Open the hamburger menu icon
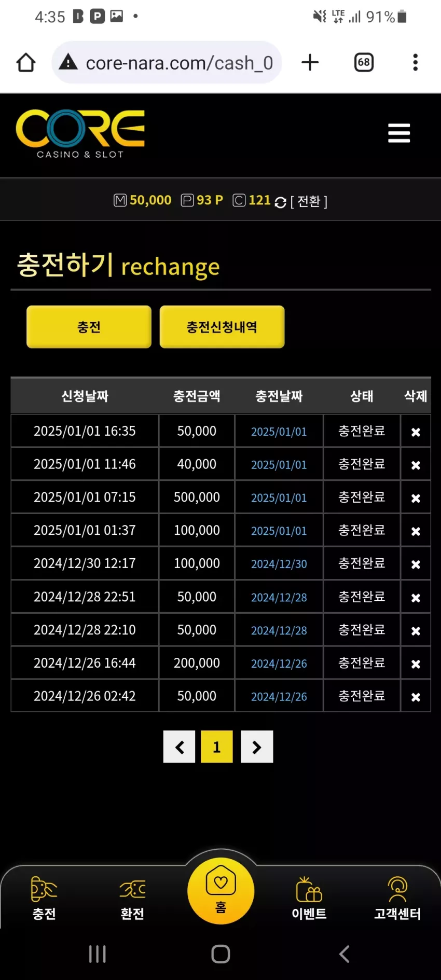441x980 pixels. point(399,133)
